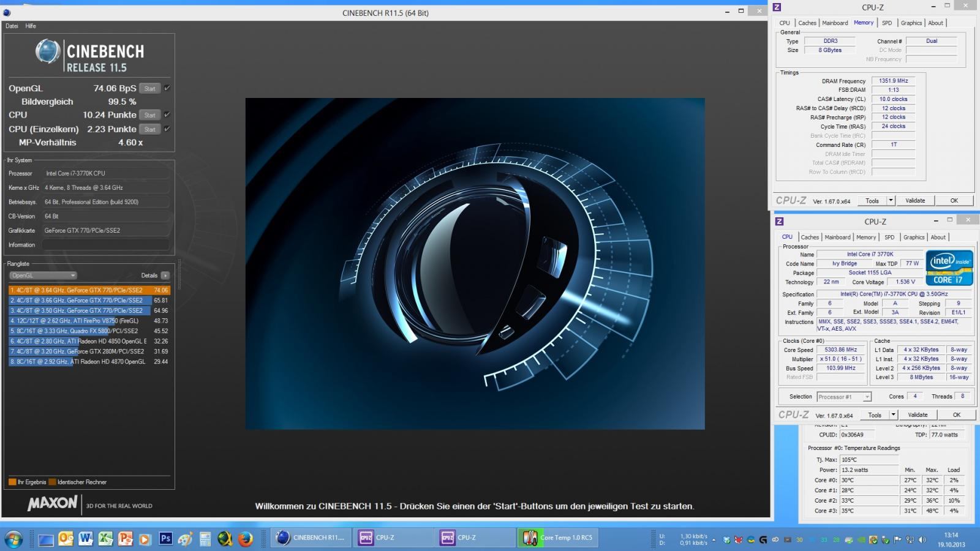
Task: Select the ATI FirePro V8750 ranking entry
Action: (89, 321)
